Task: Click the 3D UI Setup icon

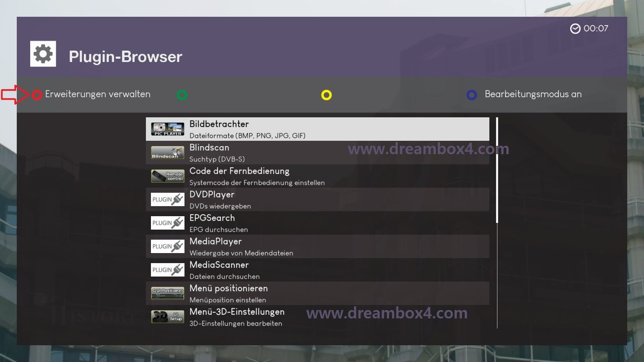Action: point(168,317)
